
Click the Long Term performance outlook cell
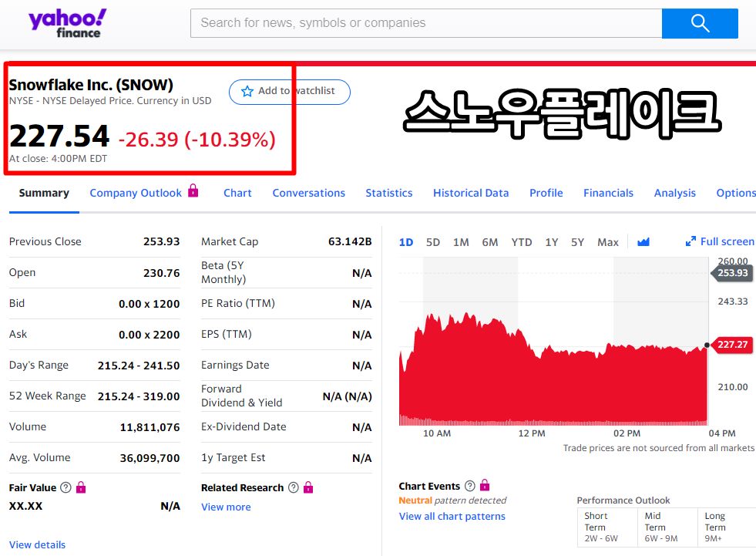727,527
